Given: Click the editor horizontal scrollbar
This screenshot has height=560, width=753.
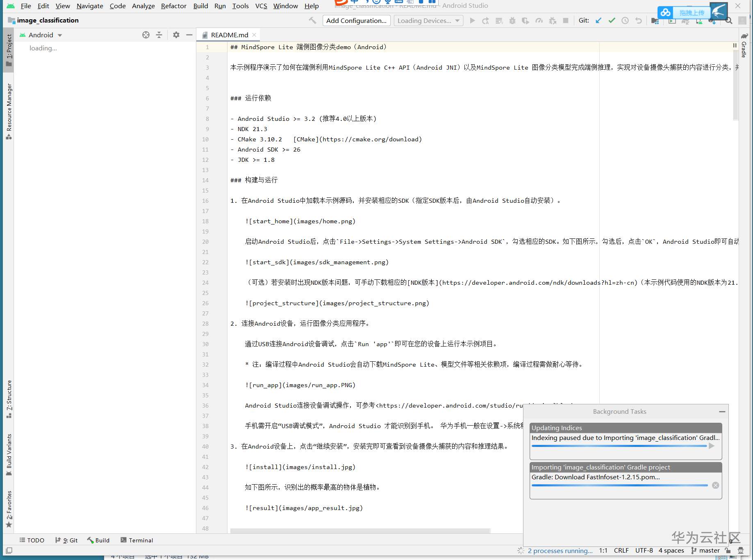Looking at the screenshot, I should coord(360,531).
